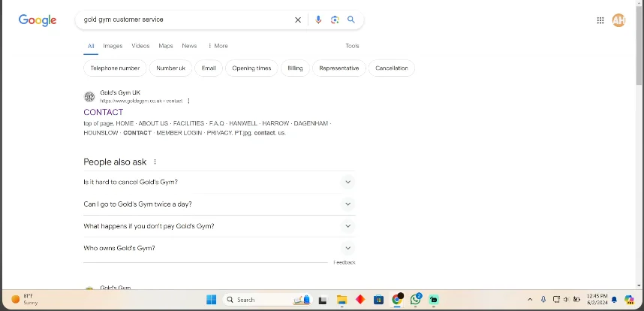
Task: Click the Opening times suggestion chip
Action: pyautogui.click(x=251, y=68)
